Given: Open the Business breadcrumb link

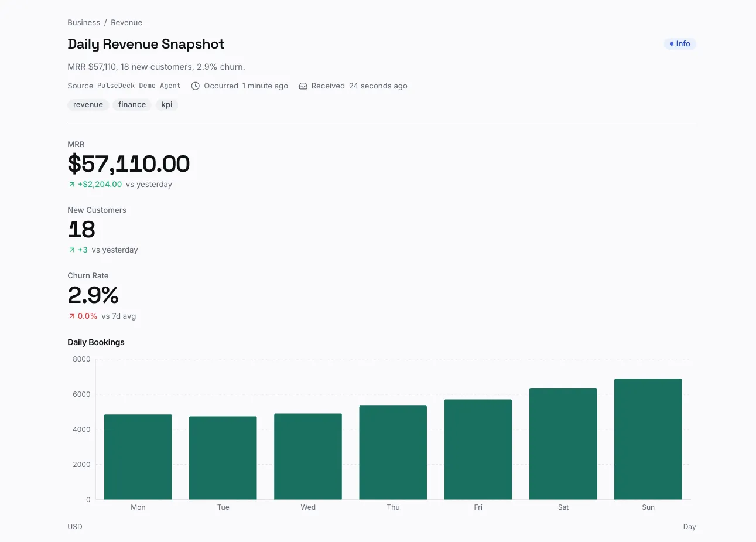Looking at the screenshot, I should pyautogui.click(x=84, y=22).
